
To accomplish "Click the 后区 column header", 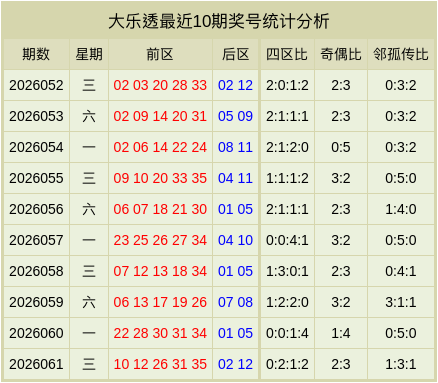I will pos(236,54).
